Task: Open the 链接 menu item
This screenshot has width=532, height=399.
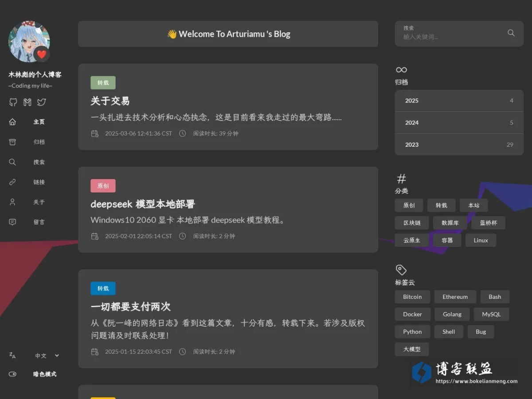Action: (39, 182)
